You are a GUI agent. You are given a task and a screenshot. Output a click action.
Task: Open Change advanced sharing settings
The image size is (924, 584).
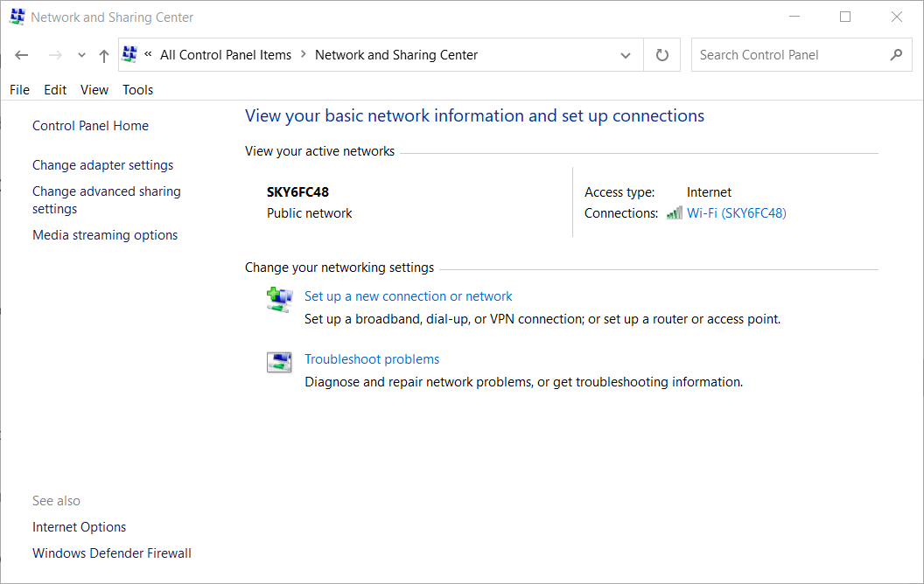(106, 200)
